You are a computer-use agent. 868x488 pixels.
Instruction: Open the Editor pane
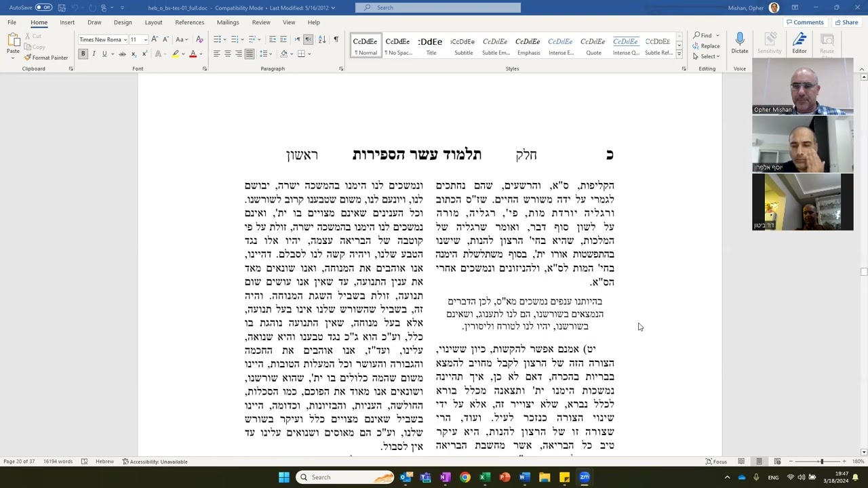(x=800, y=42)
